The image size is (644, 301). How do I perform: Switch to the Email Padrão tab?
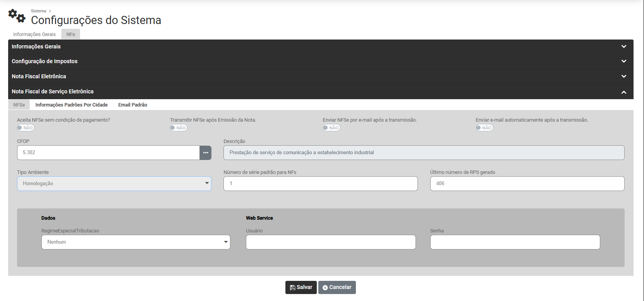click(x=132, y=105)
